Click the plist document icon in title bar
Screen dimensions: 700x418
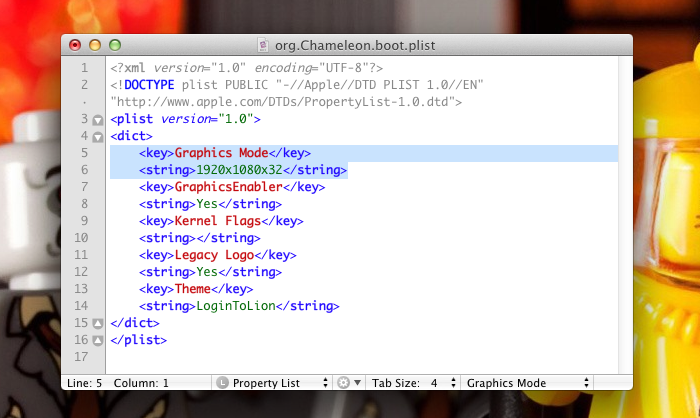tap(263, 45)
